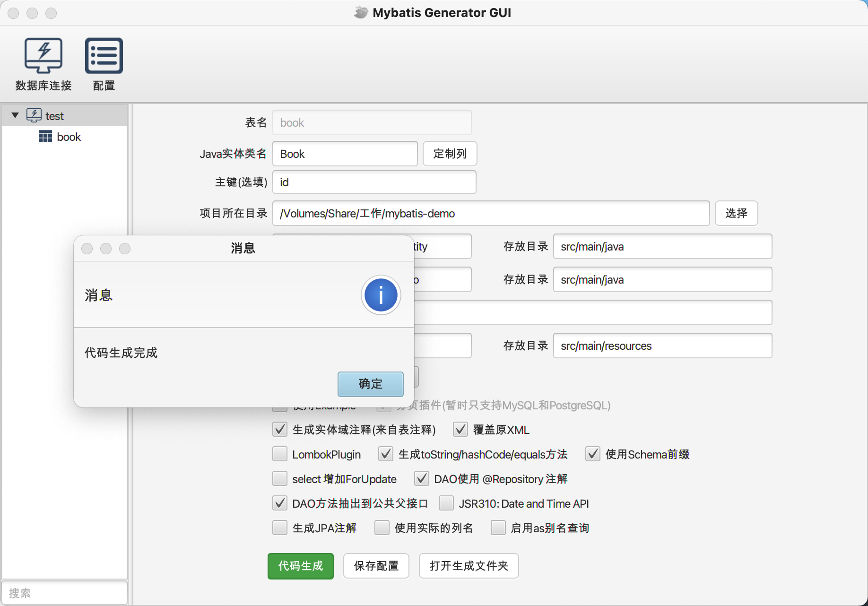The height and width of the screenshot is (606, 868).
Task: Toggle 生成JPA注解 checkbox
Action: (x=280, y=528)
